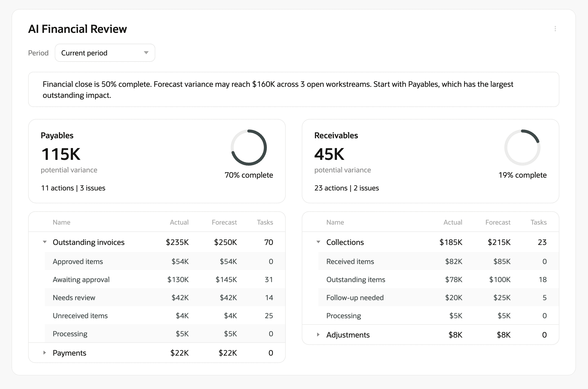This screenshot has width=588, height=389.
Task: Collapse the Outstanding invoices group
Action: click(44, 242)
